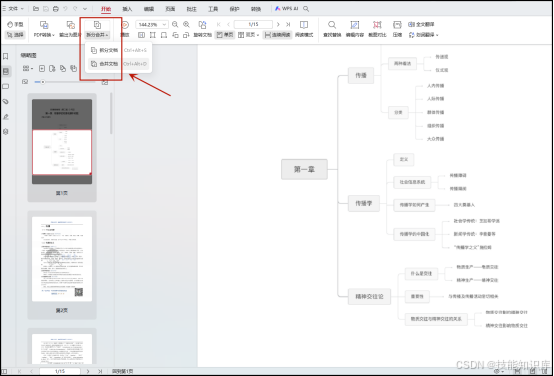This screenshot has width=554, height=376.
Task: Open the zoom percentage combo box
Action: point(152,24)
